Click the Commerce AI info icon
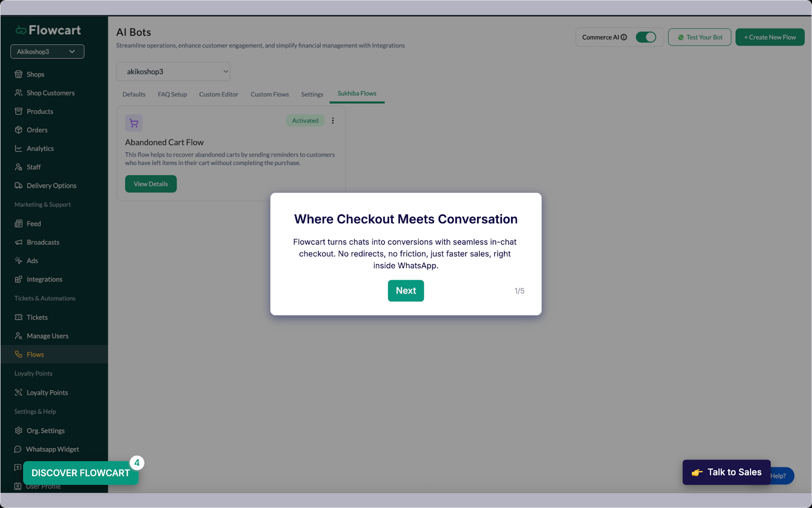The height and width of the screenshot is (508, 812). [624, 37]
